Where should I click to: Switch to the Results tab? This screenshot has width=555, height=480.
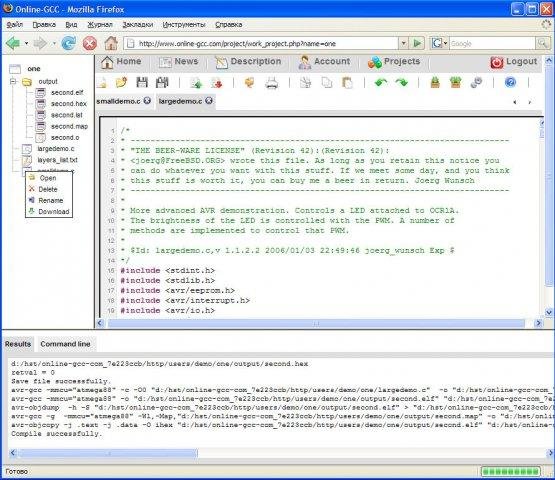tap(18, 344)
